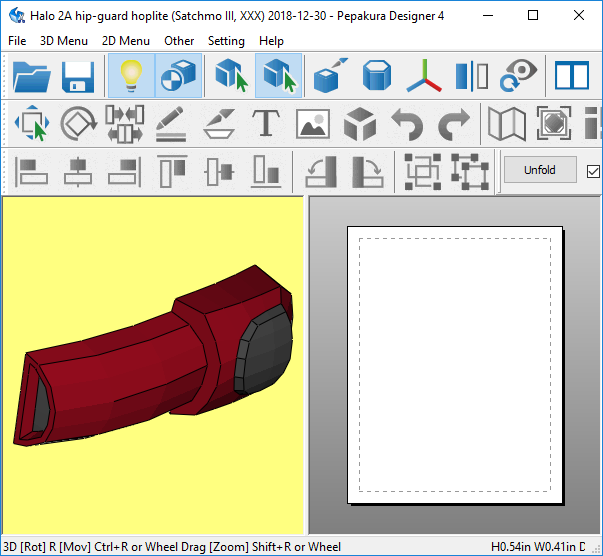Click the align right icon

click(125, 171)
